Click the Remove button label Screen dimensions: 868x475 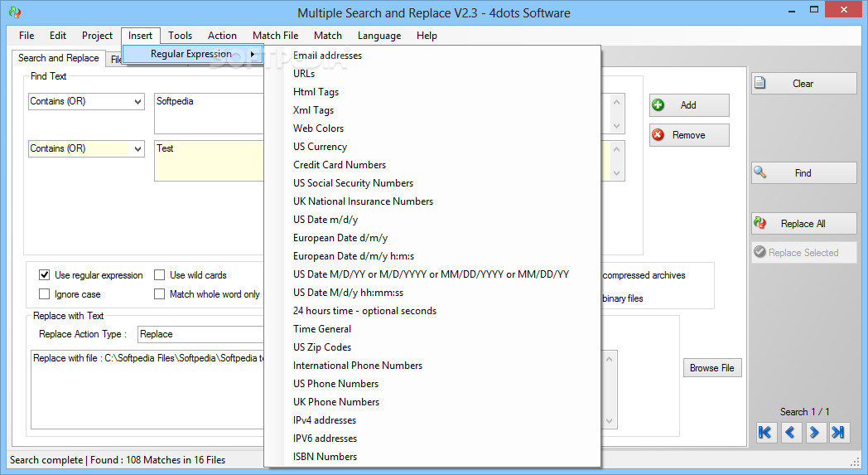[x=688, y=135]
